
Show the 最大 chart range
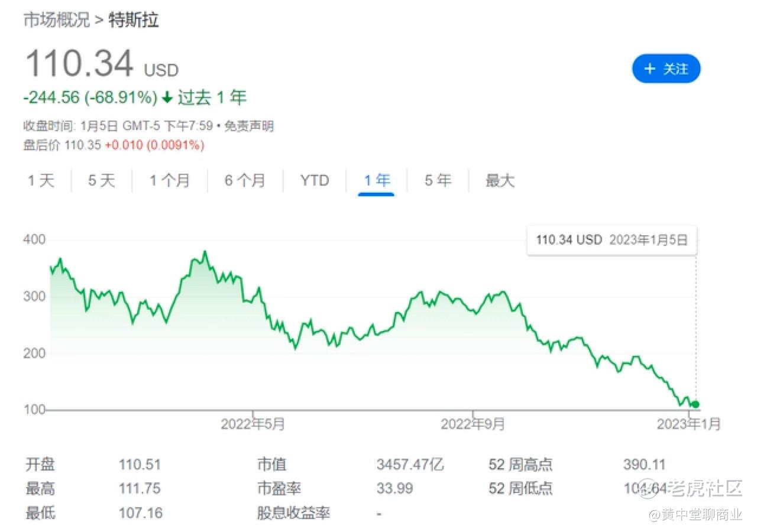tap(500, 180)
